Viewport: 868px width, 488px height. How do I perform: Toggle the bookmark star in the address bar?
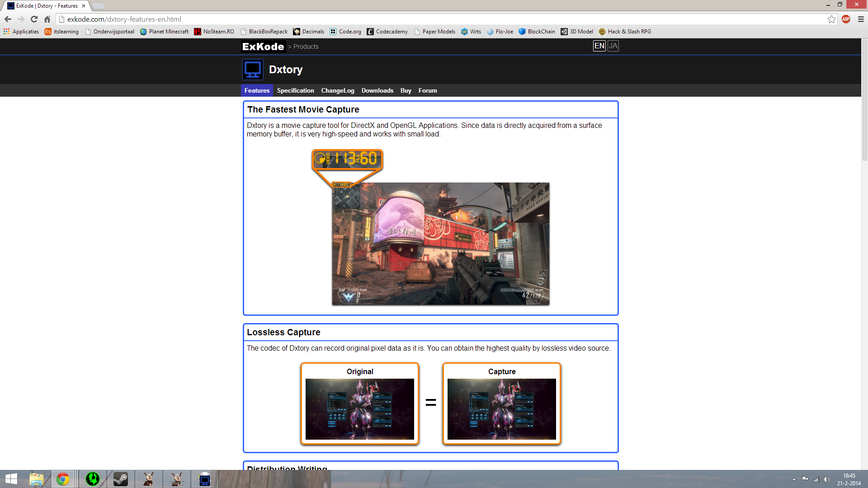pos(832,19)
